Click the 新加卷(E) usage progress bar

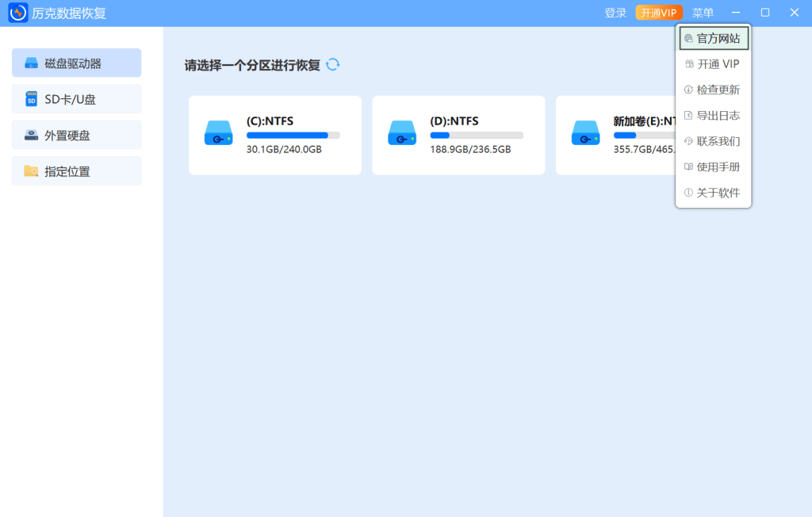[644, 136]
